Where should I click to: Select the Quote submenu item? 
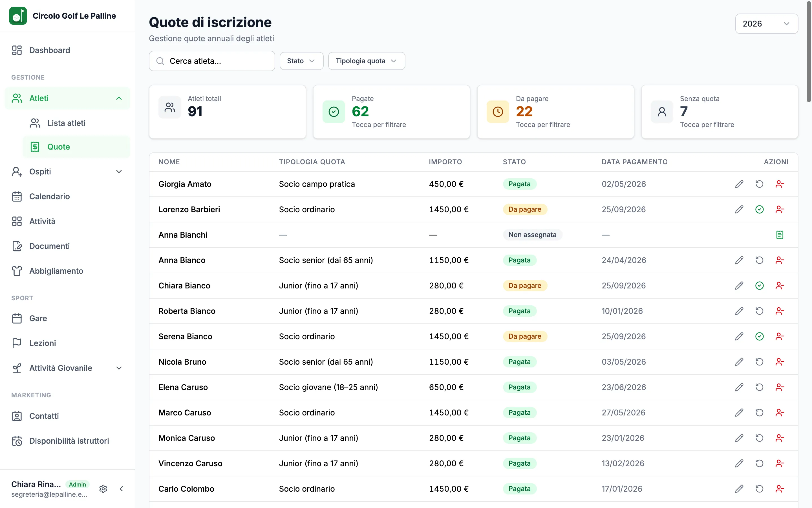coord(76,147)
